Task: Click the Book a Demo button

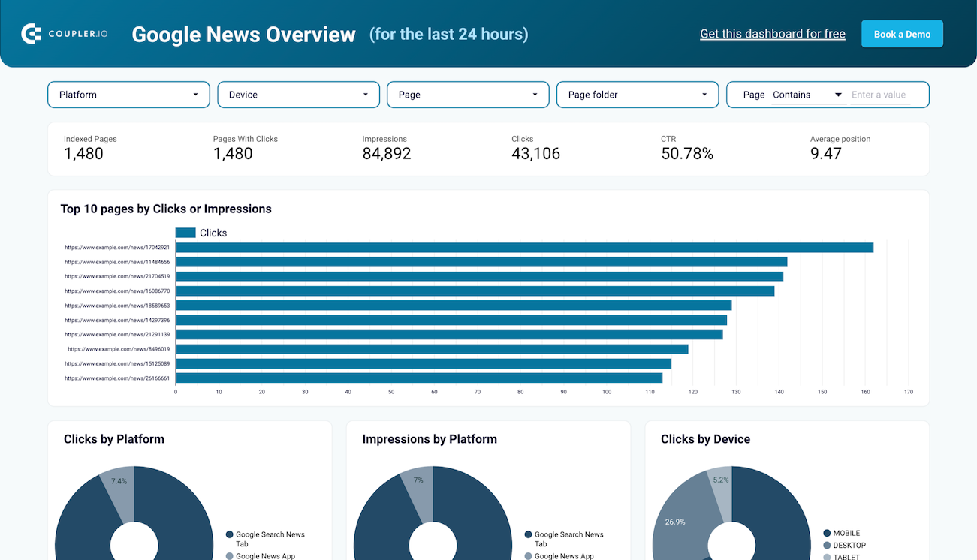Action: pos(902,34)
